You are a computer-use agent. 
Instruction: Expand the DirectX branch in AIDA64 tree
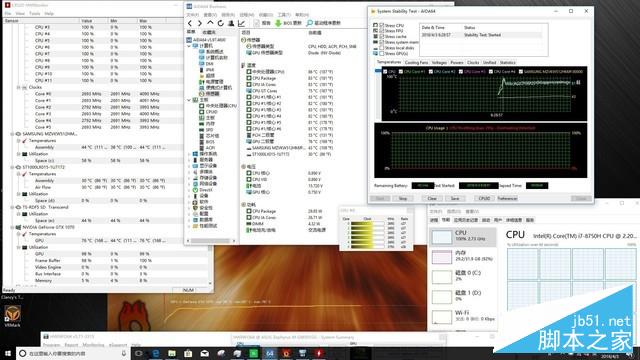(189, 190)
